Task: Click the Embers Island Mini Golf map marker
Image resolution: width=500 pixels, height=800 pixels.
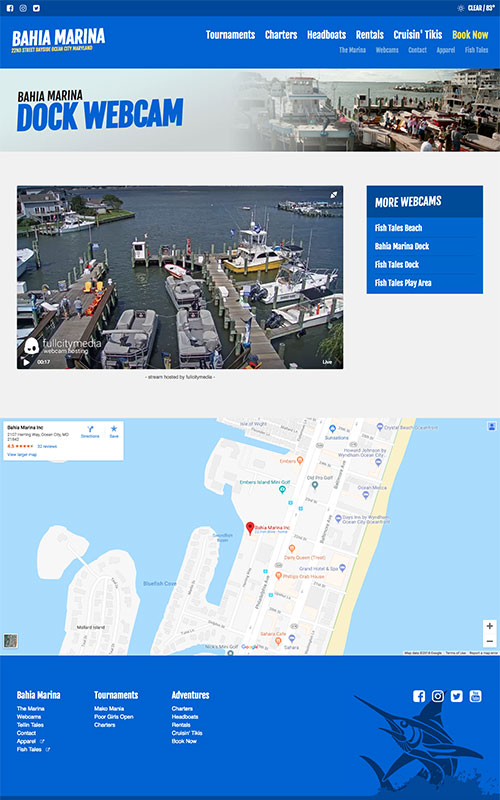Action: click(282, 489)
